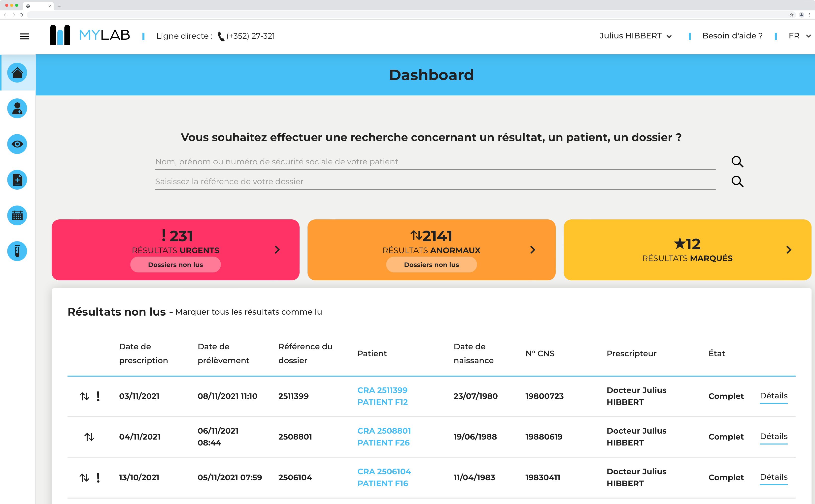
Task: Toggle sort arrows on dossier 2506104 row
Action: [84, 477]
